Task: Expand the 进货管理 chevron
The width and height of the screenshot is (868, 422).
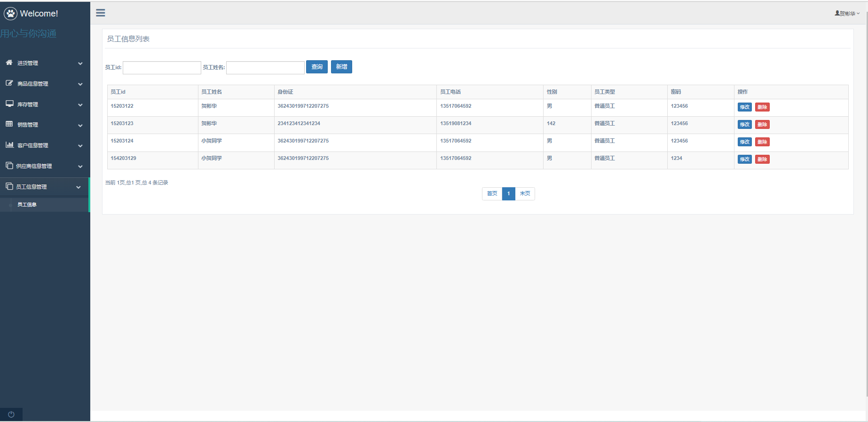Action: click(x=80, y=64)
